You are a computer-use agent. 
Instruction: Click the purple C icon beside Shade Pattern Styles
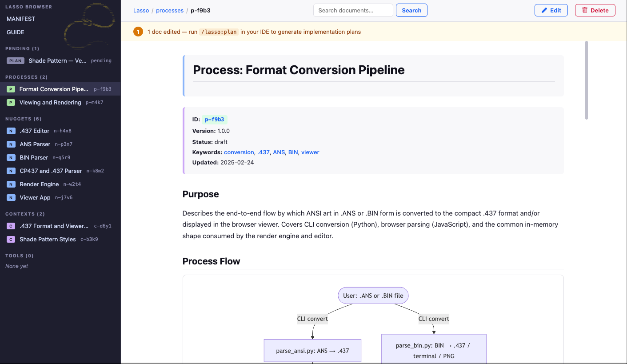tap(11, 240)
